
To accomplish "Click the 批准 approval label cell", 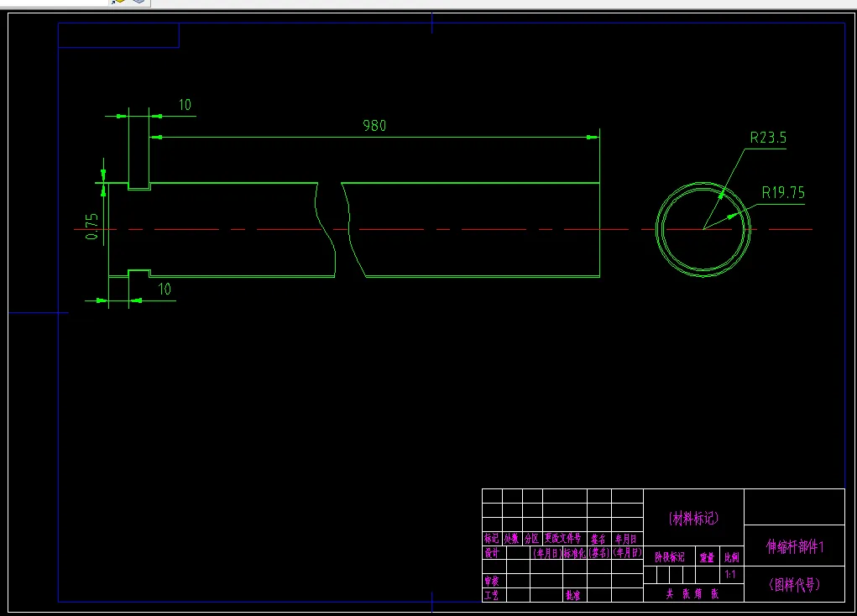I will (x=573, y=595).
